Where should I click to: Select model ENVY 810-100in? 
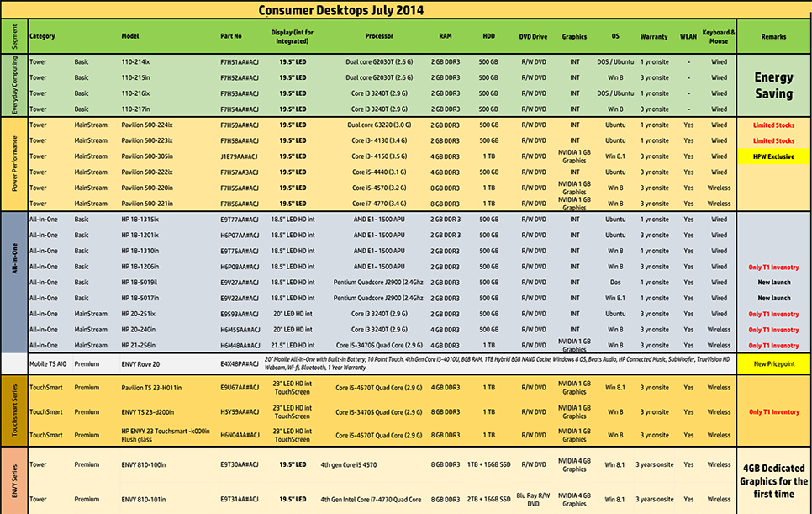tap(144, 464)
